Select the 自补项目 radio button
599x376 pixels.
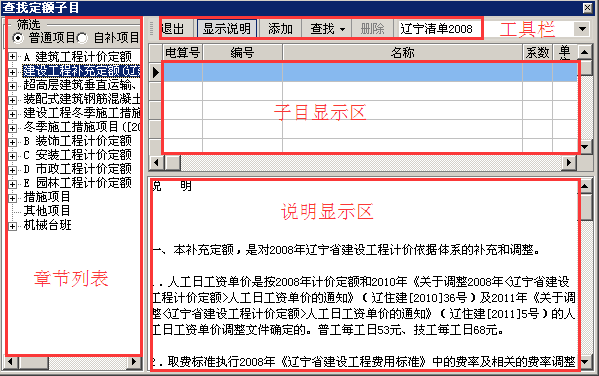click(x=82, y=38)
